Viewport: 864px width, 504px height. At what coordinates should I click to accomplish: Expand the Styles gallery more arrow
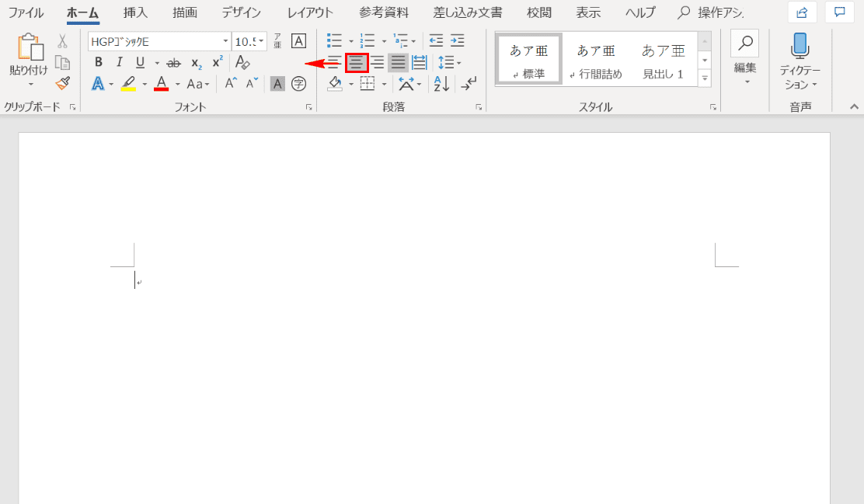(x=705, y=78)
